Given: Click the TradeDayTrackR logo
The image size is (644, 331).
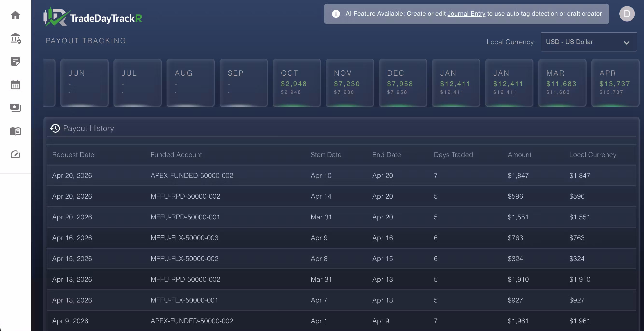Looking at the screenshot, I should (x=93, y=17).
